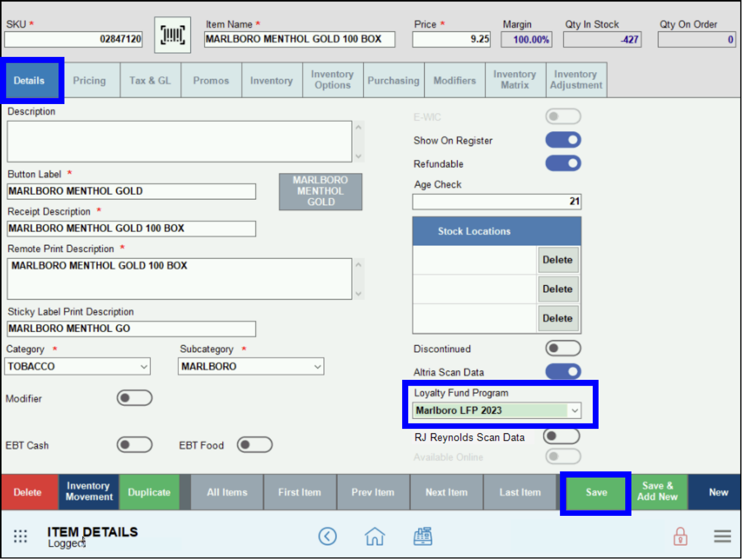Screen dimensions: 743x560
Task: Enable the EBT Cash switch
Action: [x=135, y=445]
